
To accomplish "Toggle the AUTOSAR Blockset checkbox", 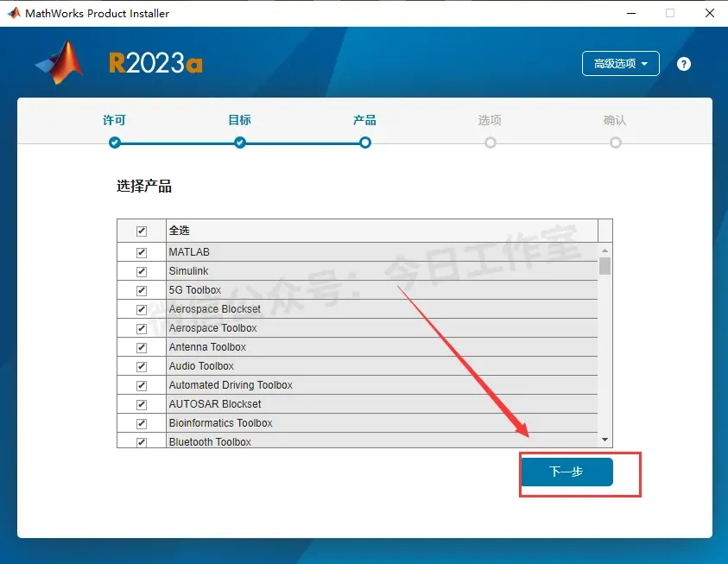I will (x=142, y=405).
